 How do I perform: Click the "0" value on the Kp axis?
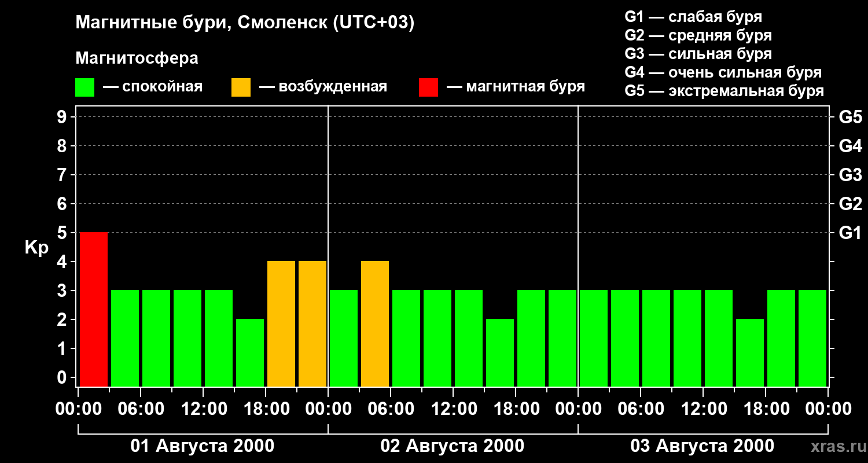(63, 377)
